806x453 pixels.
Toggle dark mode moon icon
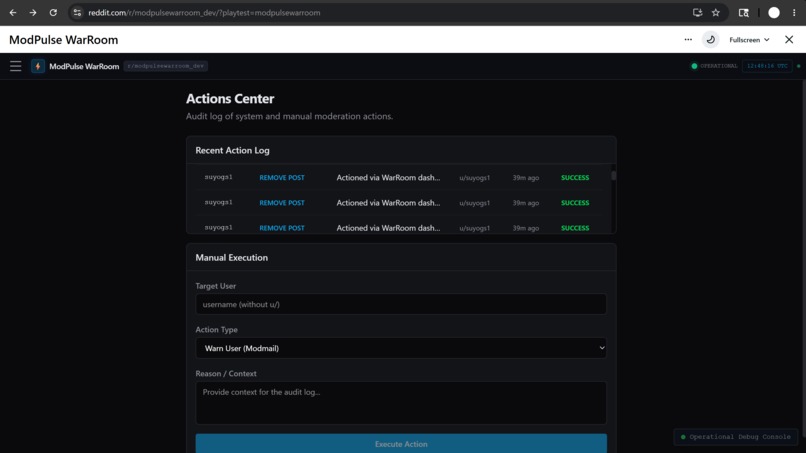(710, 40)
